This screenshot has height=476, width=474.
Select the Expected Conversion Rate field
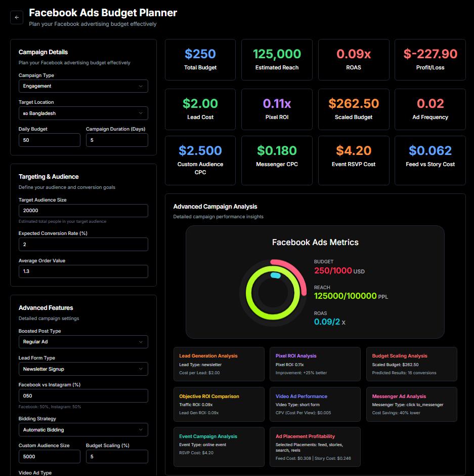coord(83,245)
